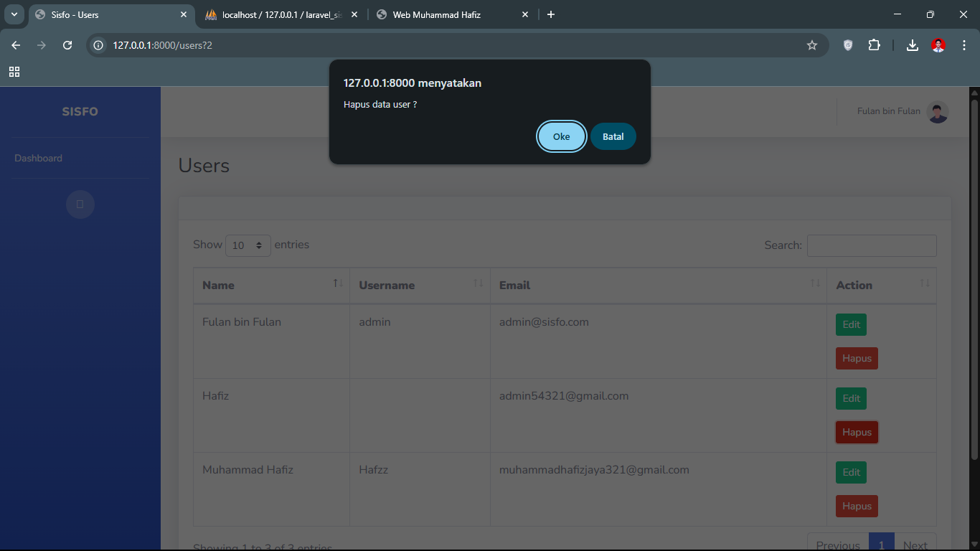Click the shield icon in toolbar
This screenshot has height=551, width=980.
pos(848,45)
